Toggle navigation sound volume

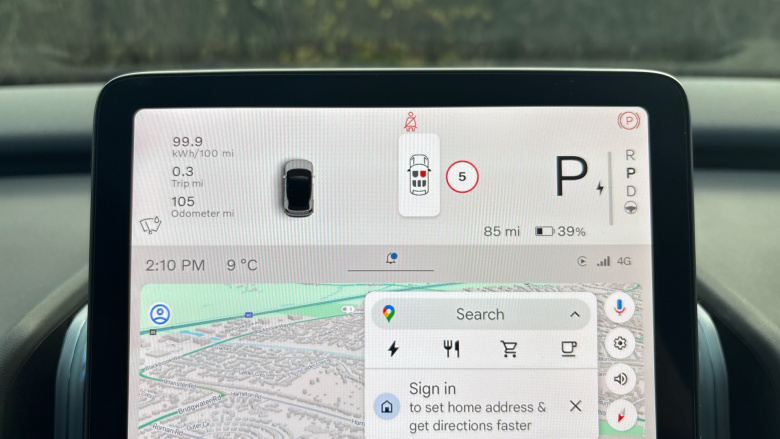click(x=620, y=379)
